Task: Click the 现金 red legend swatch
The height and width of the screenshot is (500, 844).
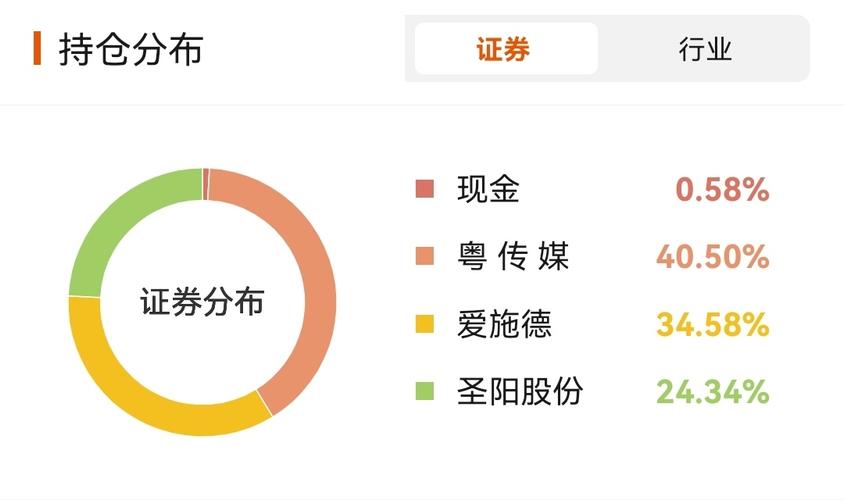Action: (425, 189)
